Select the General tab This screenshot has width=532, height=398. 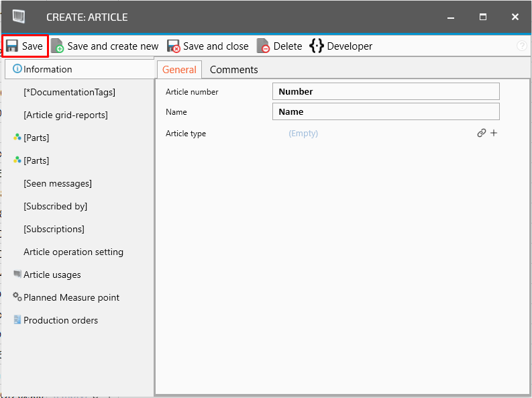[x=179, y=70]
